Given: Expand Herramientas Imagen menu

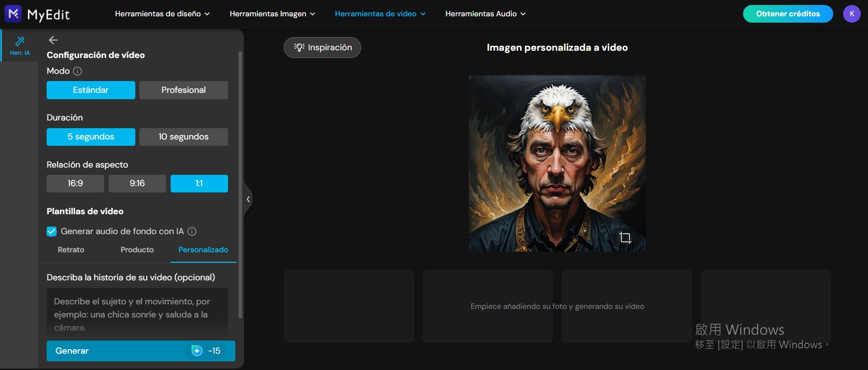Looking at the screenshot, I should 272,14.
